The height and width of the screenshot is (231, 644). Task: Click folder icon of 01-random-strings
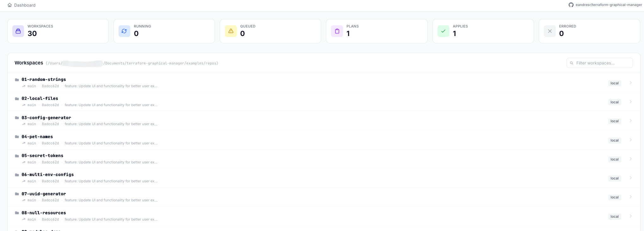[x=17, y=80]
